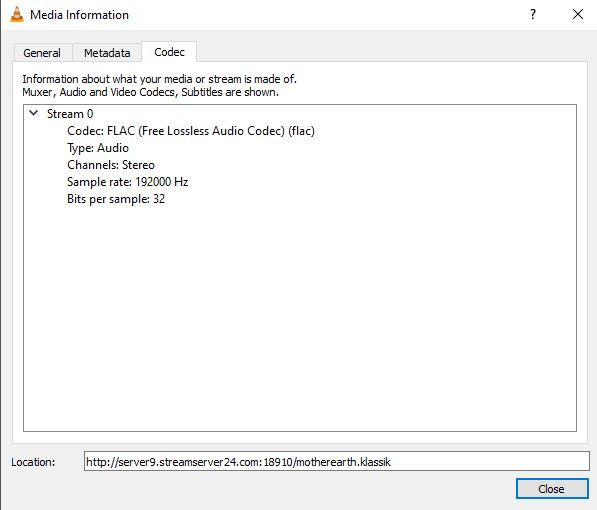The image size is (597, 510).
Task: Open the help question mark button
Action: [x=533, y=14]
